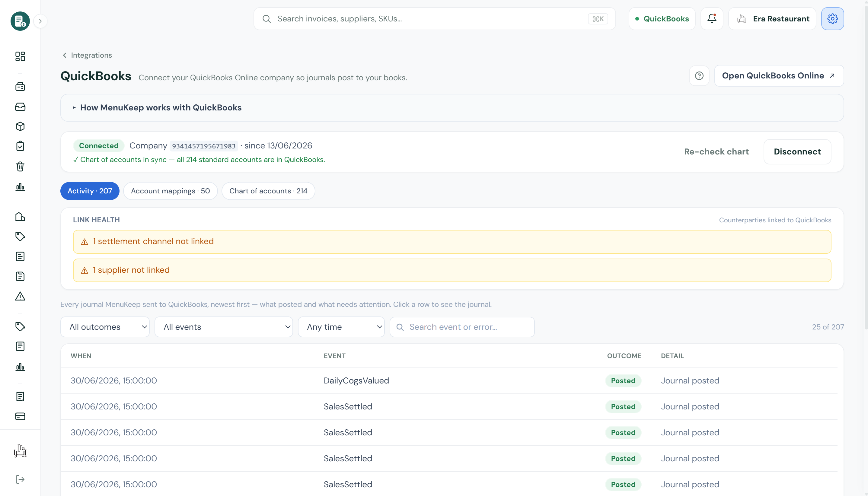Open the DailyCogsValued activity row

tap(449, 380)
